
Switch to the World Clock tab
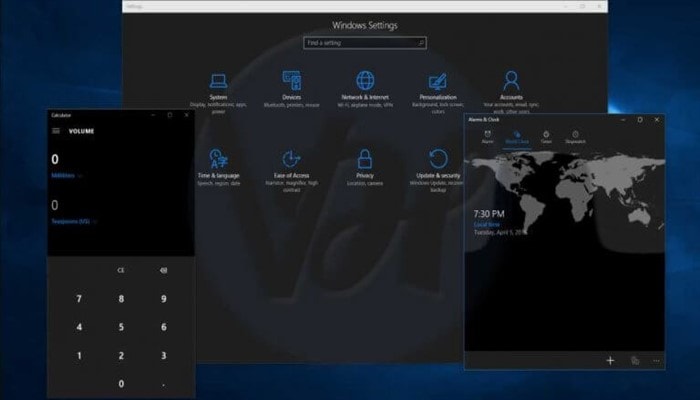click(x=517, y=137)
